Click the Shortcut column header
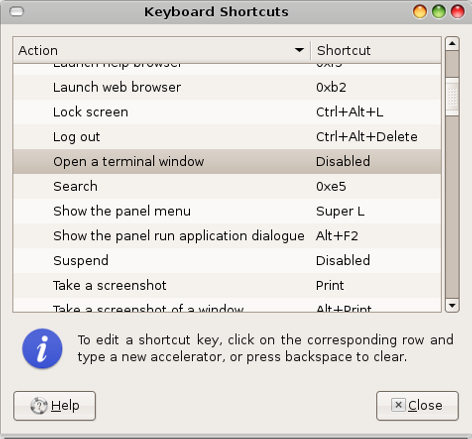 point(376,50)
